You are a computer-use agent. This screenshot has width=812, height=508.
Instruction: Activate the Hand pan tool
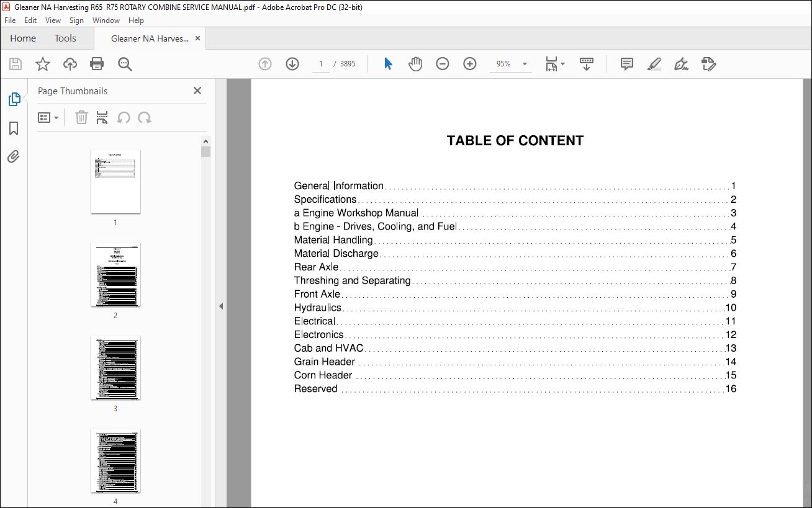click(415, 64)
